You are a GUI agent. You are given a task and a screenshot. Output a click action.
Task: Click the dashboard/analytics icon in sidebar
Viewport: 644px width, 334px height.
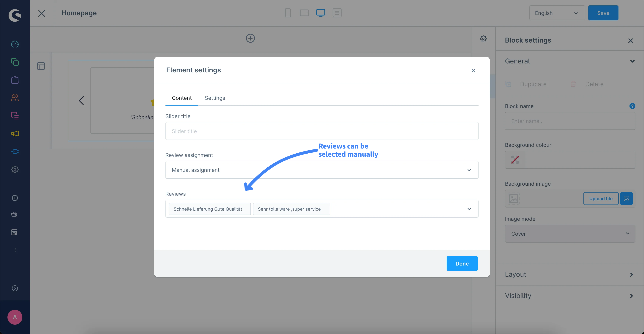tap(15, 44)
